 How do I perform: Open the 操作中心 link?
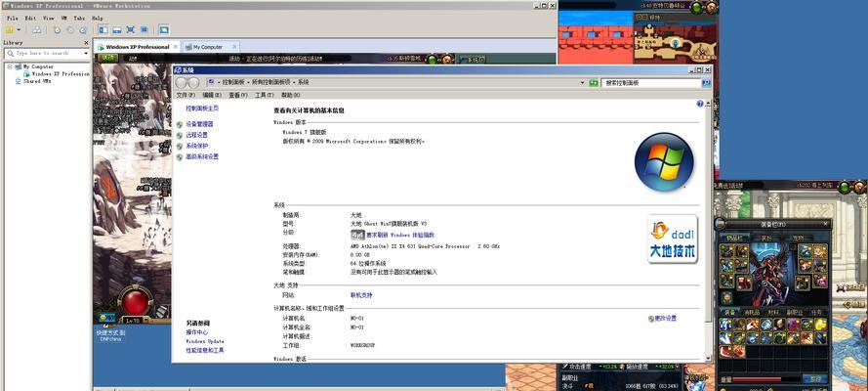click(197, 333)
